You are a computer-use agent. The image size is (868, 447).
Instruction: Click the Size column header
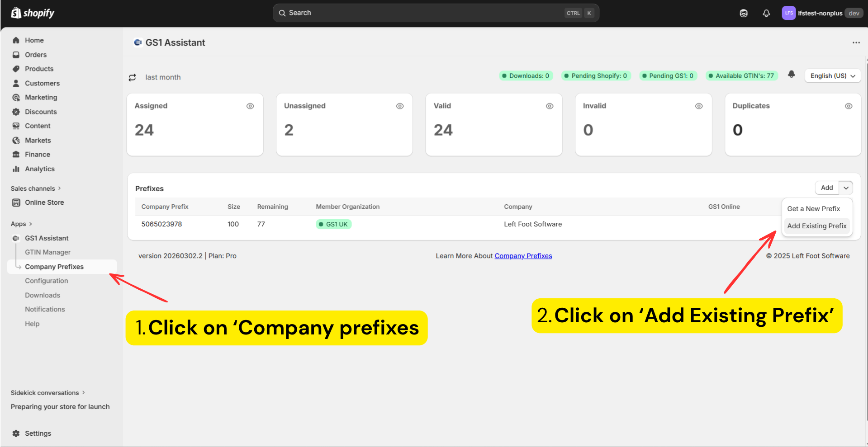click(234, 207)
